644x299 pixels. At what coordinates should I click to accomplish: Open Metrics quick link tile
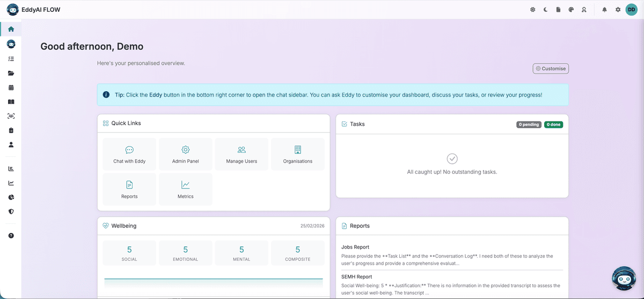tap(186, 189)
